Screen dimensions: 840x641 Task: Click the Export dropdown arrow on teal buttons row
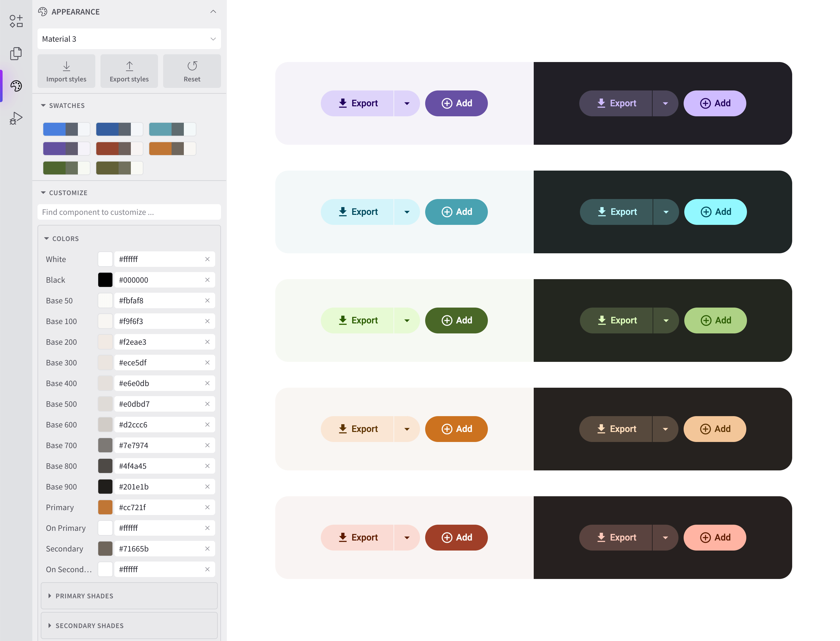tap(406, 211)
